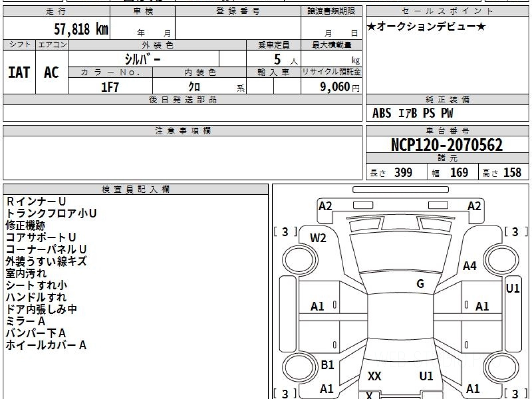This screenshot has height=399, width=532.
Task: Select the exterior color text シルバー
Action: click(x=142, y=59)
